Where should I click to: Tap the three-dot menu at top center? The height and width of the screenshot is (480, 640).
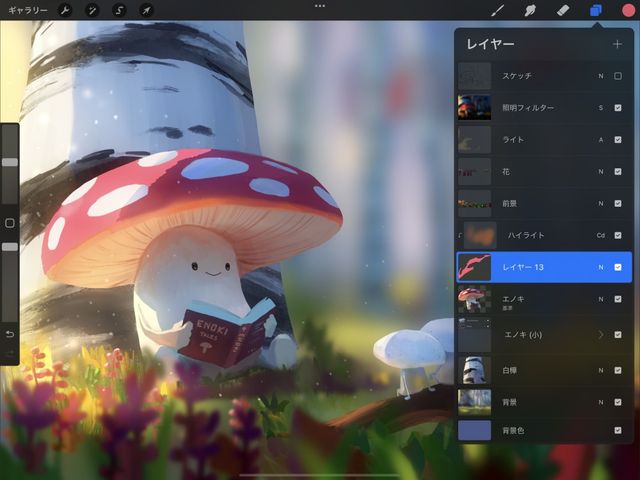tap(320, 6)
